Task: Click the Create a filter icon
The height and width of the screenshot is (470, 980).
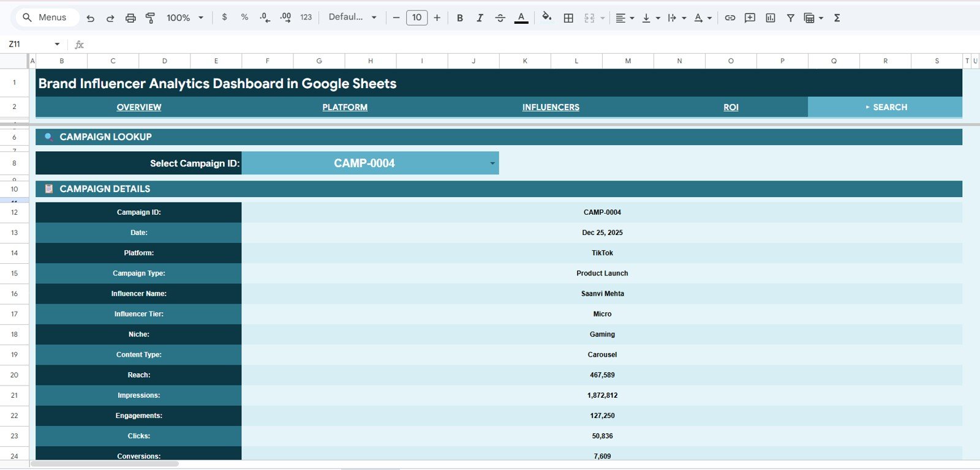Action: point(791,18)
